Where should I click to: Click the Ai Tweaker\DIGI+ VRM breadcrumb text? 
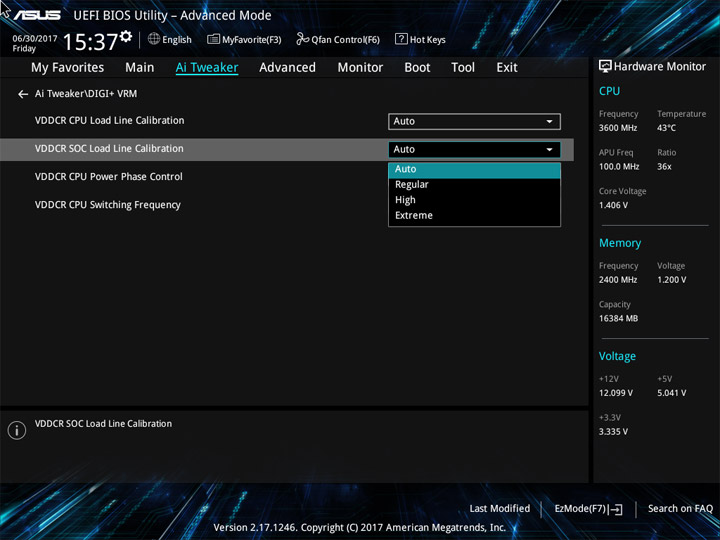click(86, 94)
